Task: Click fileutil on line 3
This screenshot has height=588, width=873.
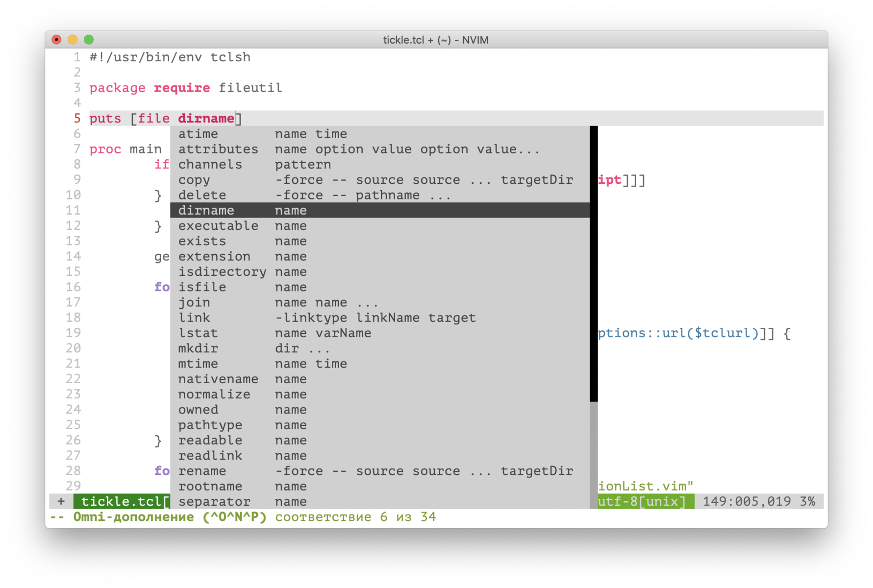Action: (x=250, y=88)
